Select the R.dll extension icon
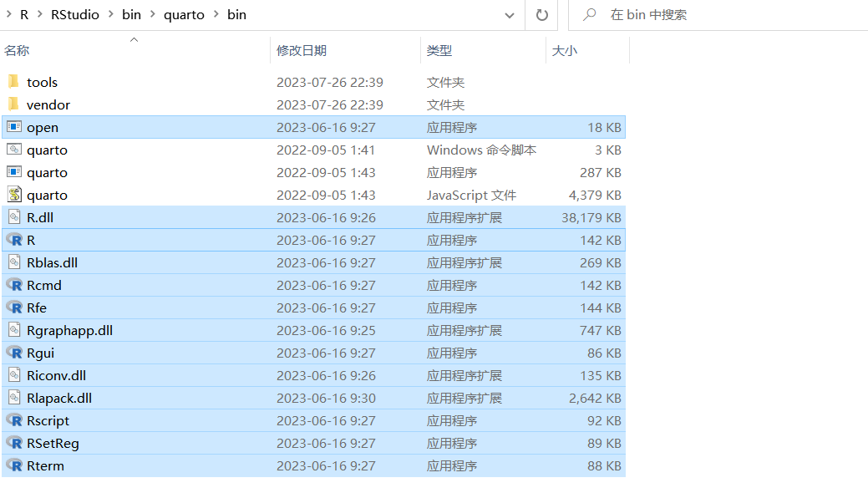868x493 pixels. 13,217
